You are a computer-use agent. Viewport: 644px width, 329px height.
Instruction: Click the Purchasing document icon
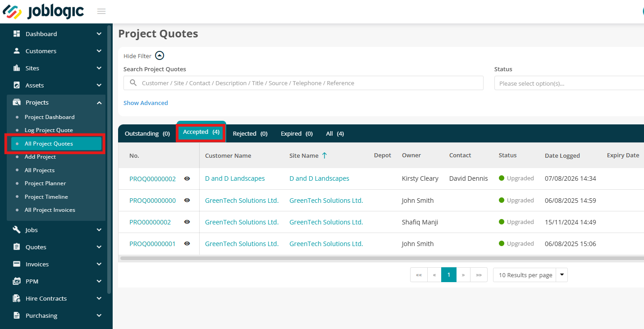click(x=17, y=315)
